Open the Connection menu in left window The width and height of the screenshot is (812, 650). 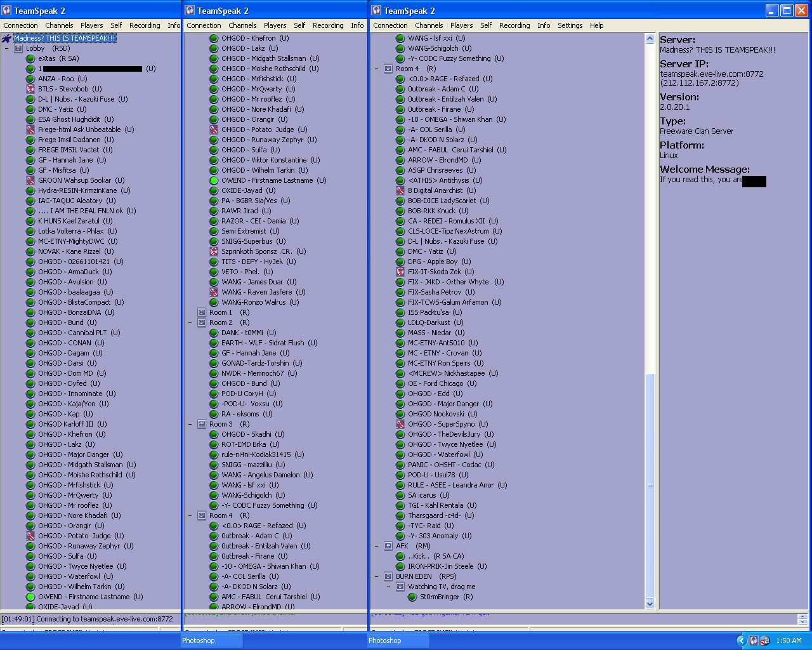[21, 25]
